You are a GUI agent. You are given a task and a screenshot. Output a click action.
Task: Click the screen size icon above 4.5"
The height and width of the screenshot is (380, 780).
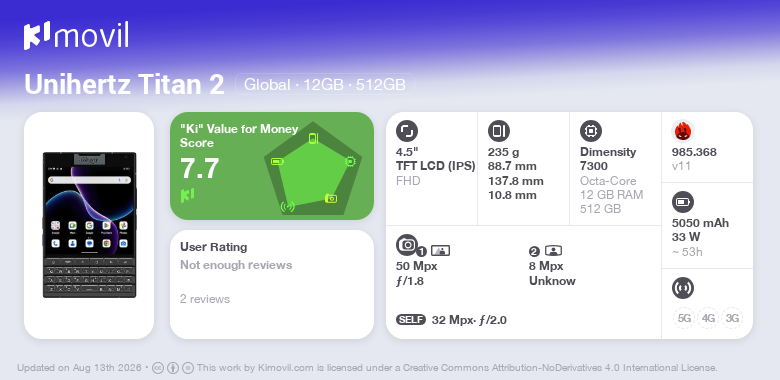[x=406, y=131]
